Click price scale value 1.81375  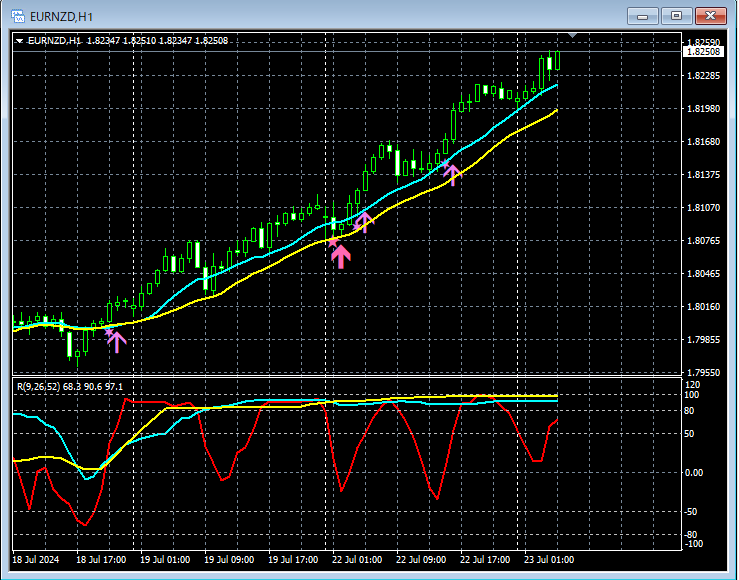coord(704,174)
